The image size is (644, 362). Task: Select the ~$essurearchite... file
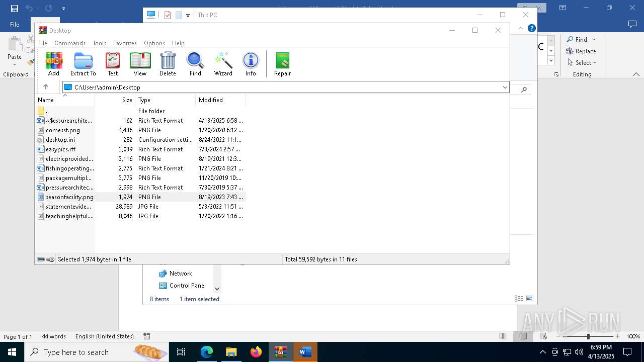pos(141,121)
